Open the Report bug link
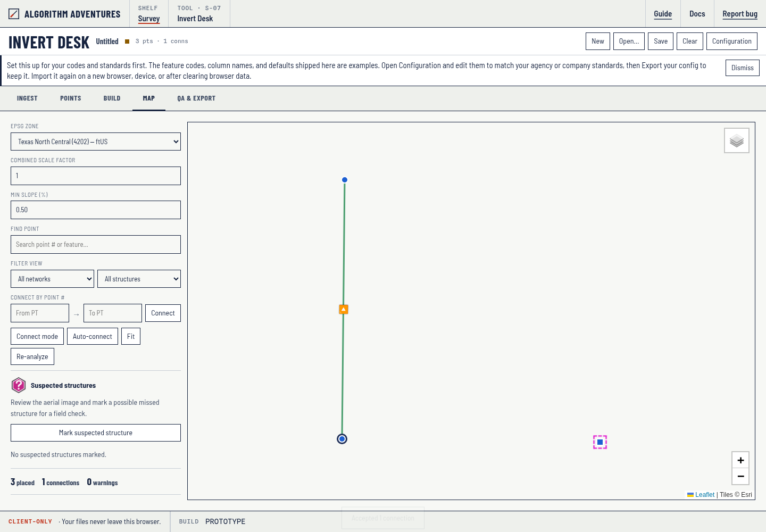766x532 pixels. [x=740, y=14]
